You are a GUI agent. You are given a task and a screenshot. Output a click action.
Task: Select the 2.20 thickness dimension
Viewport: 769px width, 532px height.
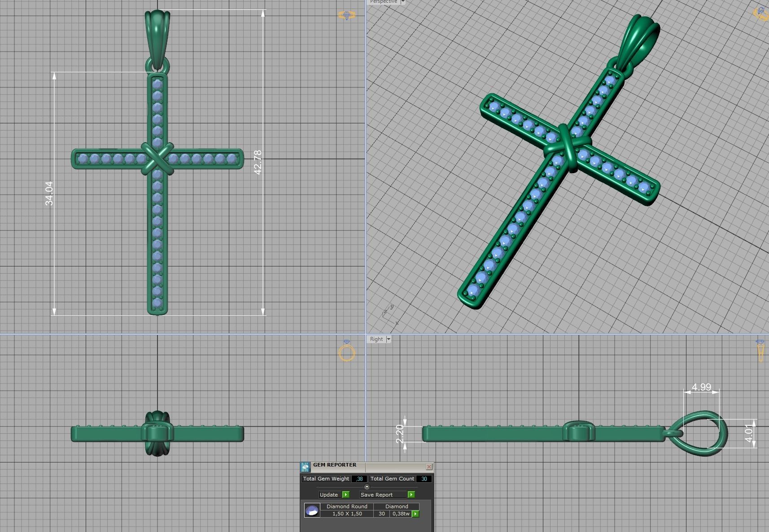pyautogui.click(x=400, y=434)
